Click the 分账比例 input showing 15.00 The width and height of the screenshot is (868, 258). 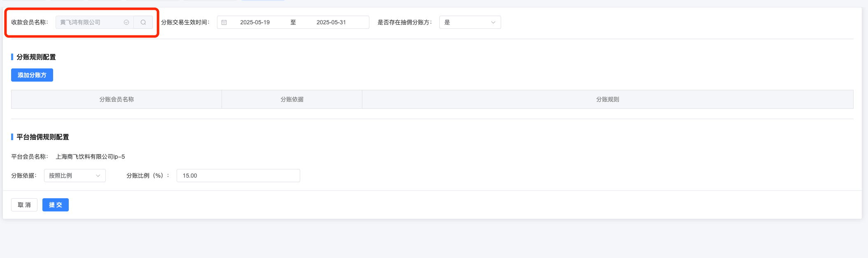pyautogui.click(x=238, y=176)
